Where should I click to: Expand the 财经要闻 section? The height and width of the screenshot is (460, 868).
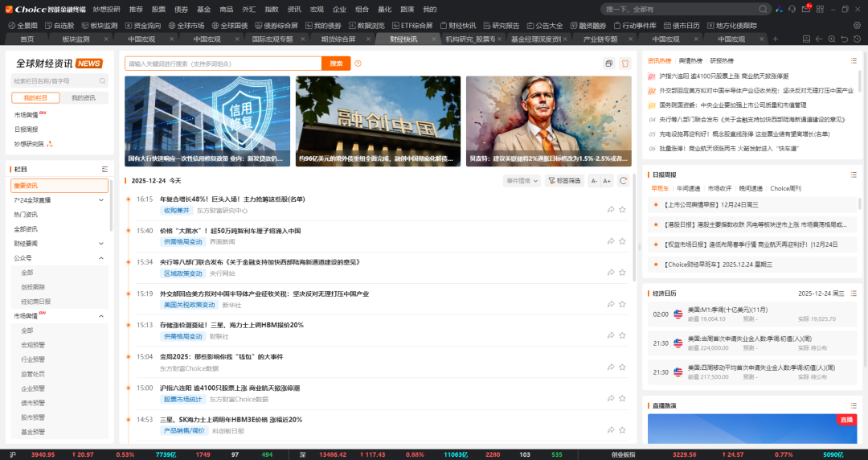coord(101,244)
